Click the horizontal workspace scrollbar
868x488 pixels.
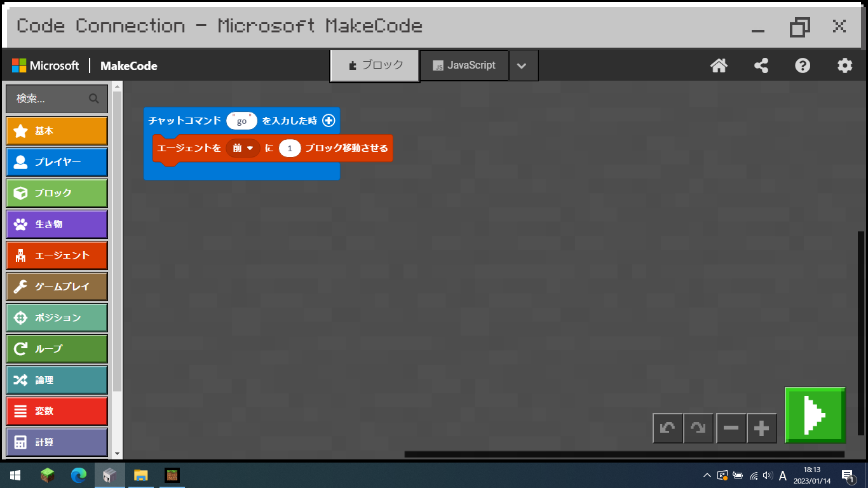pos(624,454)
